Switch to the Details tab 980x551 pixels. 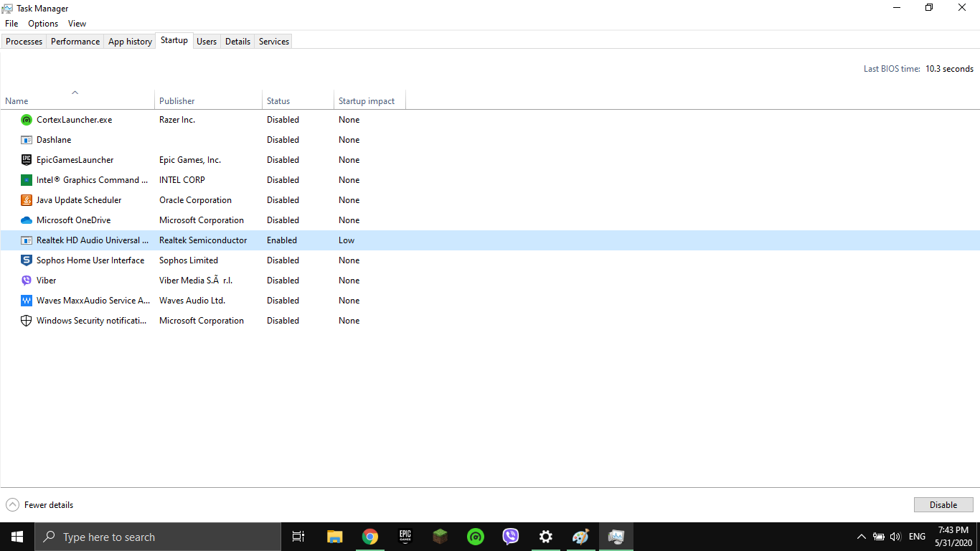pos(237,42)
